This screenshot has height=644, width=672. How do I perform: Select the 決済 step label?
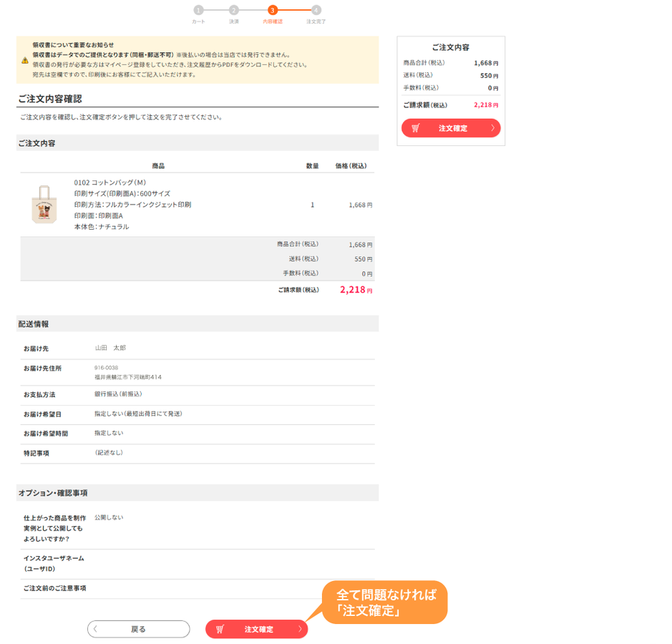(234, 22)
